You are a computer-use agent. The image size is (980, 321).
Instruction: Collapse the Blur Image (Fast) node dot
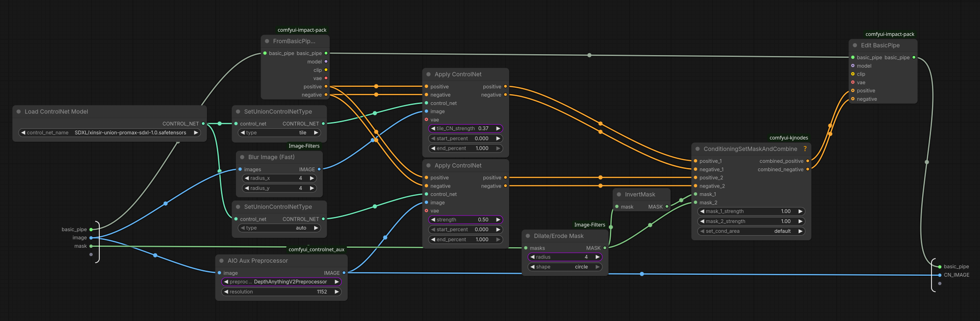pyautogui.click(x=242, y=157)
